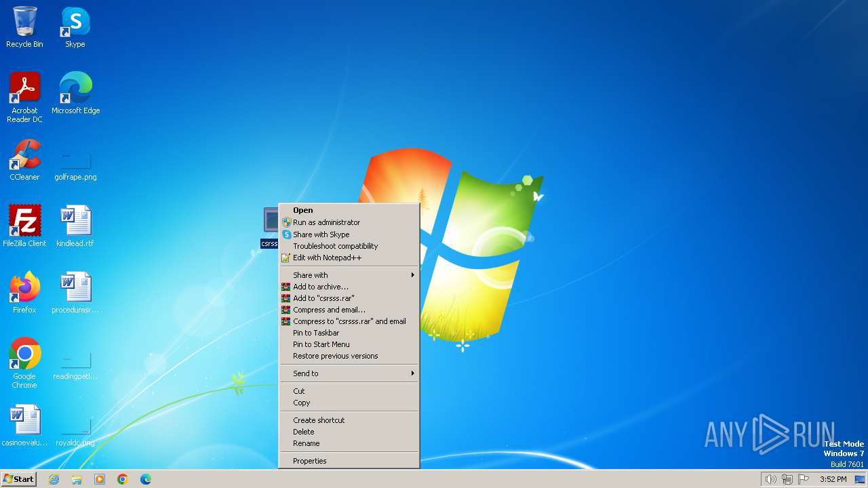Open Internet Explorer from taskbar

coord(54,479)
